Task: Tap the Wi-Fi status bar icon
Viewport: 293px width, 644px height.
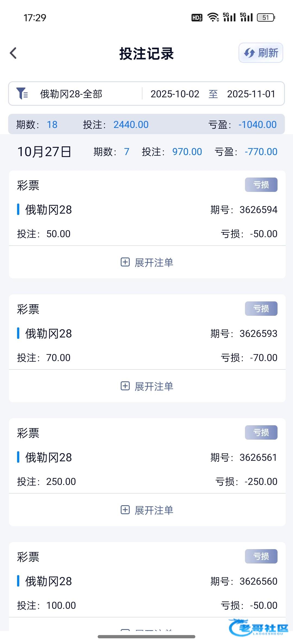Action: click(x=213, y=17)
